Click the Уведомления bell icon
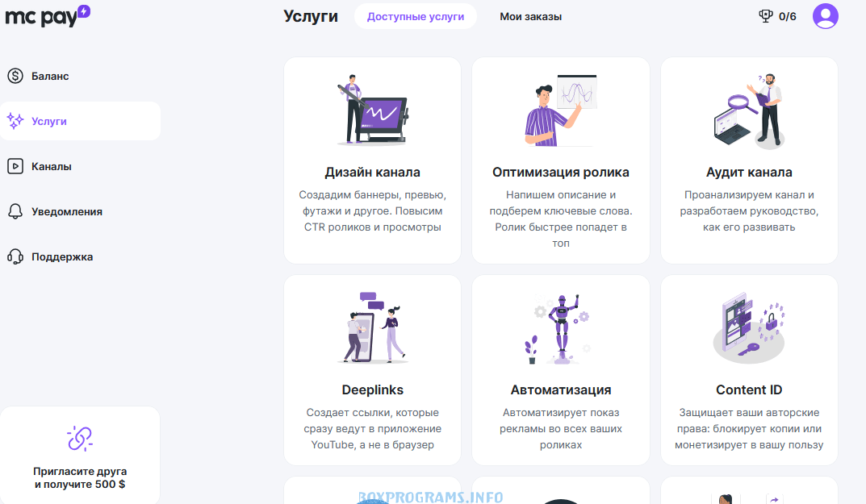866x504 pixels. (x=15, y=211)
